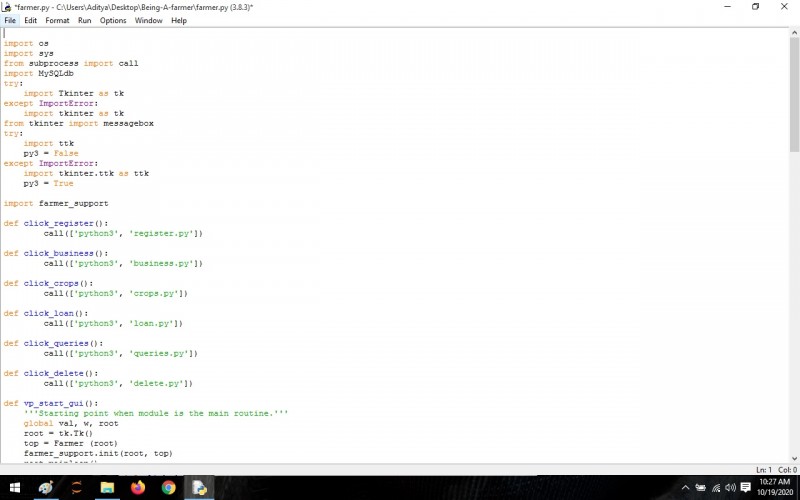800x500 pixels.
Task: Click the 'Starting point when module' docstring
Action: (x=156, y=413)
